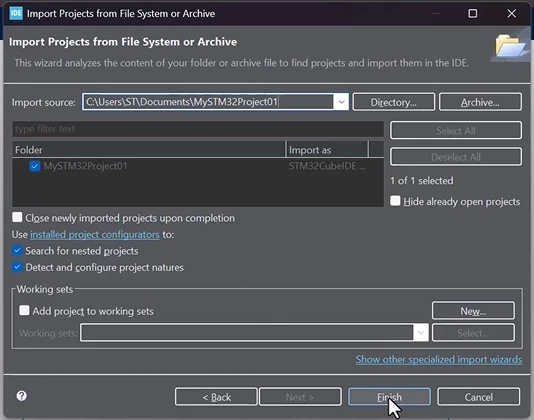Click the IDE logo in title bar
Viewport: 534px width, 420px height.
(16, 14)
